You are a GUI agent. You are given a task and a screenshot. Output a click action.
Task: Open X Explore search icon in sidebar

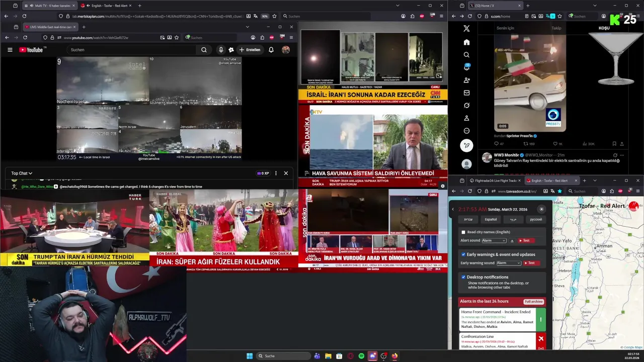click(466, 55)
